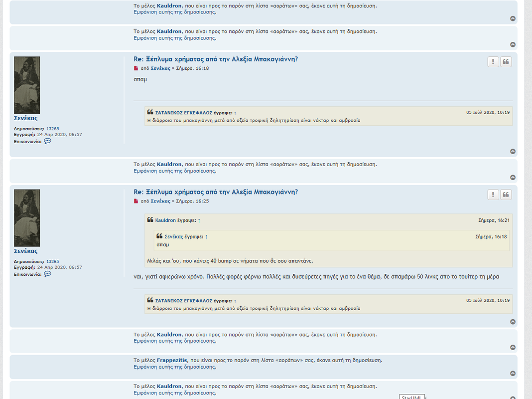Click author Σενέκας in the 16:18 byline
Viewport: 532px width, 399px height.
[160, 68]
